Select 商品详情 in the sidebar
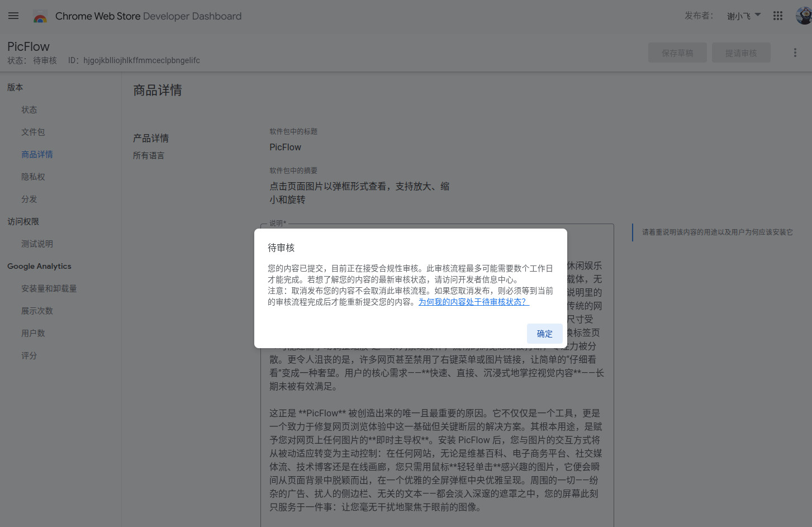 pos(37,154)
